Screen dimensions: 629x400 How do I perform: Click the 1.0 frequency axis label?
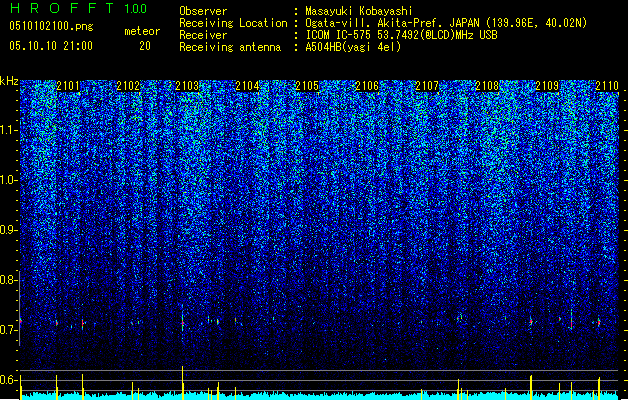point(8,180)
